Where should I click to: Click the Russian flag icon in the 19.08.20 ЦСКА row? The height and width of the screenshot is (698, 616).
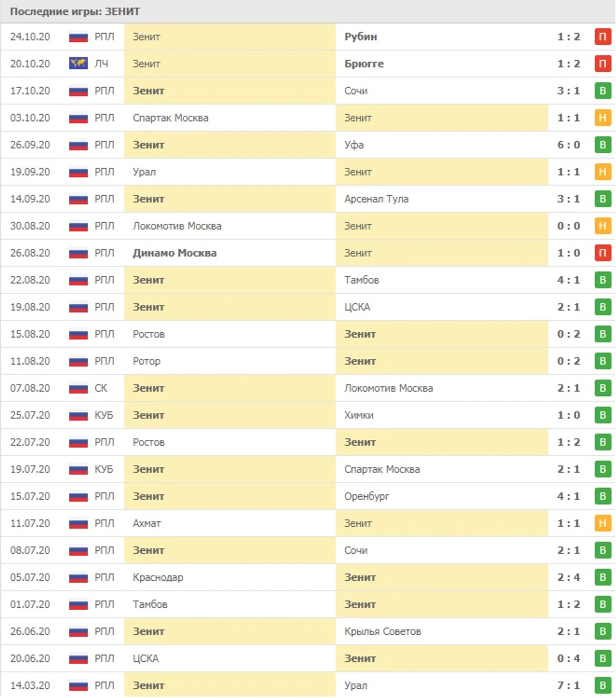(78, 307)
